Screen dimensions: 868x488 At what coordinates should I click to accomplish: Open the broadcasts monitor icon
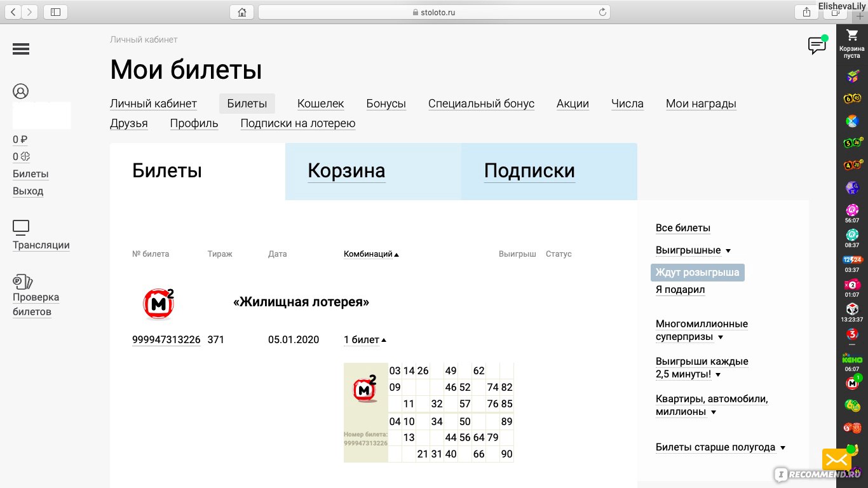coord(21,227)
